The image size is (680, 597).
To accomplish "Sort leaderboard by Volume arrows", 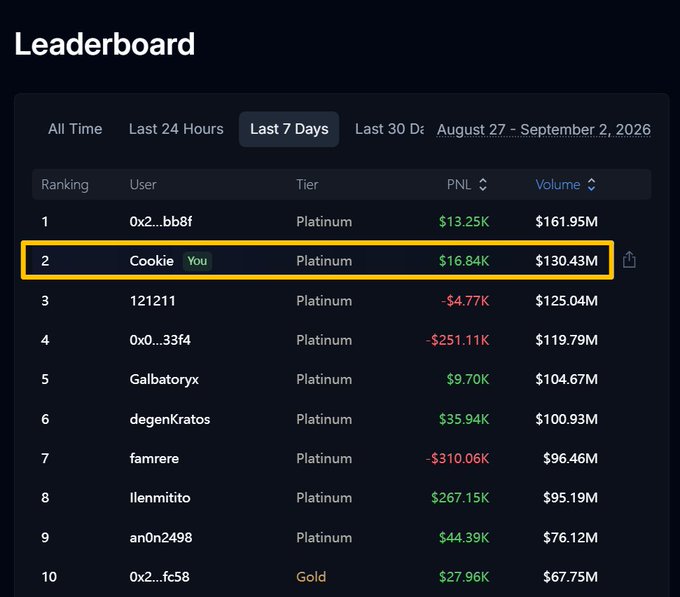I will pos(591,185).
